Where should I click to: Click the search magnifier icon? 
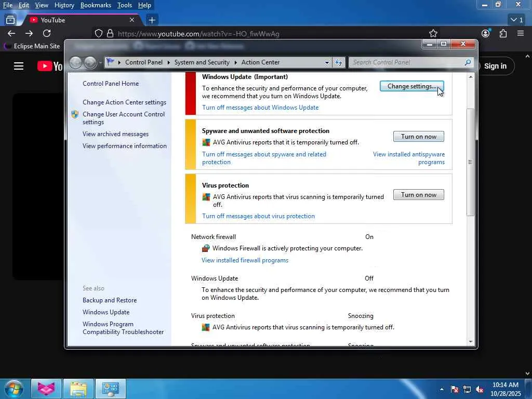[x=468, y=62]
